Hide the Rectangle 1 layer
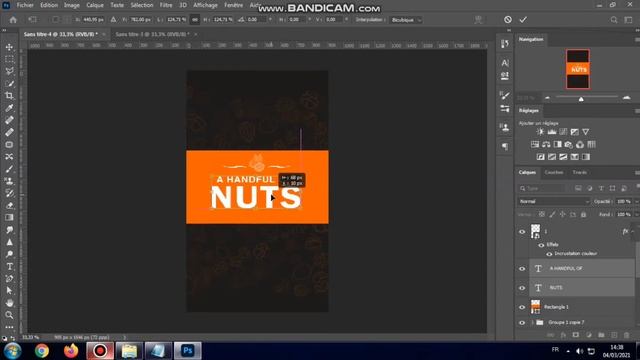Viewport: 640px width, 360px height. click(522, 307)
